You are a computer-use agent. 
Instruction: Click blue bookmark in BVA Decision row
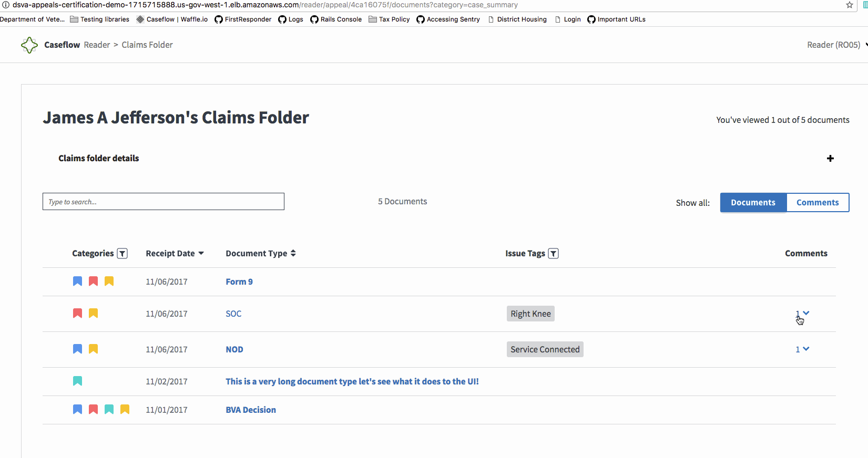click(x=77, y=410)
